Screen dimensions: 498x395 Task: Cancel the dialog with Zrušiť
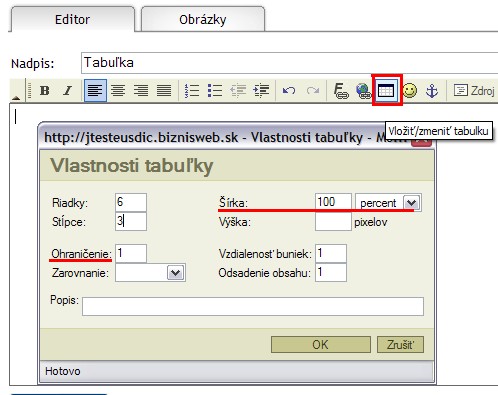[x=400, y=344]
